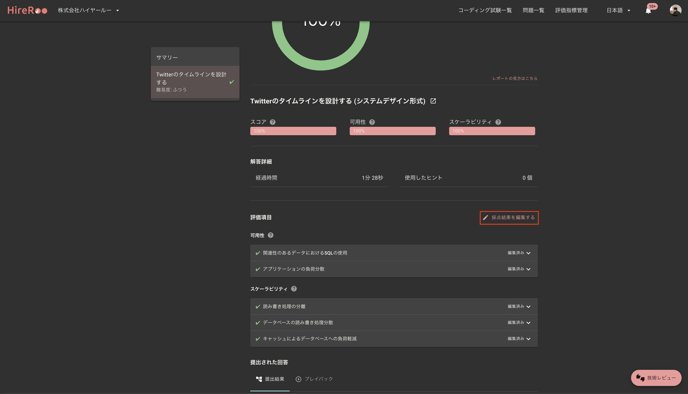
Task: Click green checkmark on キャッシュによるデータベースへの負荷軽減
Action: click(258, 339)
